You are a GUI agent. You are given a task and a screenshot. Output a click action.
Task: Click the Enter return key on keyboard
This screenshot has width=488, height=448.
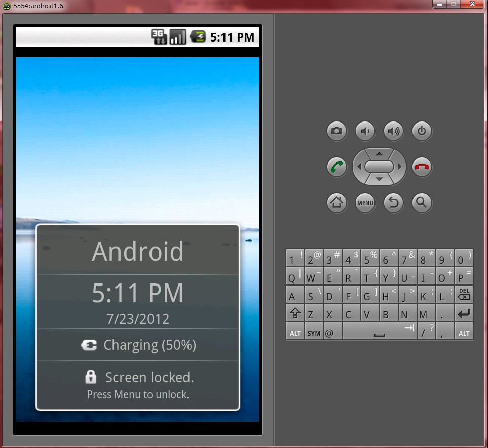point(464,313)
